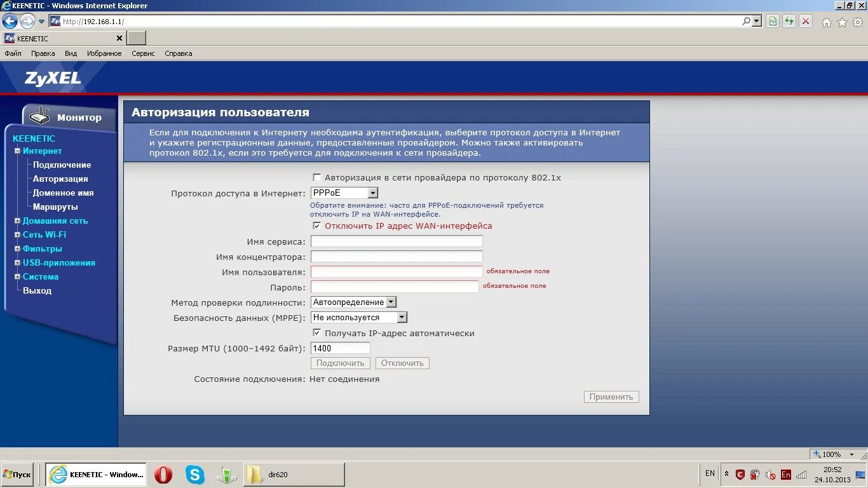Switch to the Монитор tab
Screen dimensions: 868x488
(x=70, y=117)
